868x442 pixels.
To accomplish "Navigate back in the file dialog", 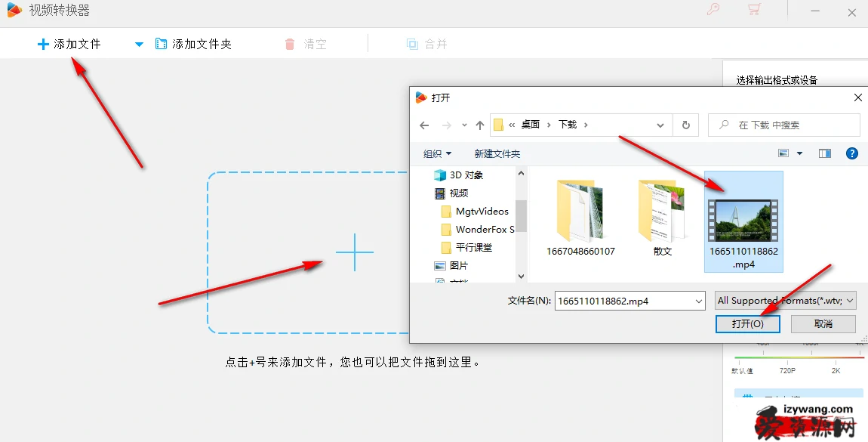I will pyautogui.click(x=424, y=125).
